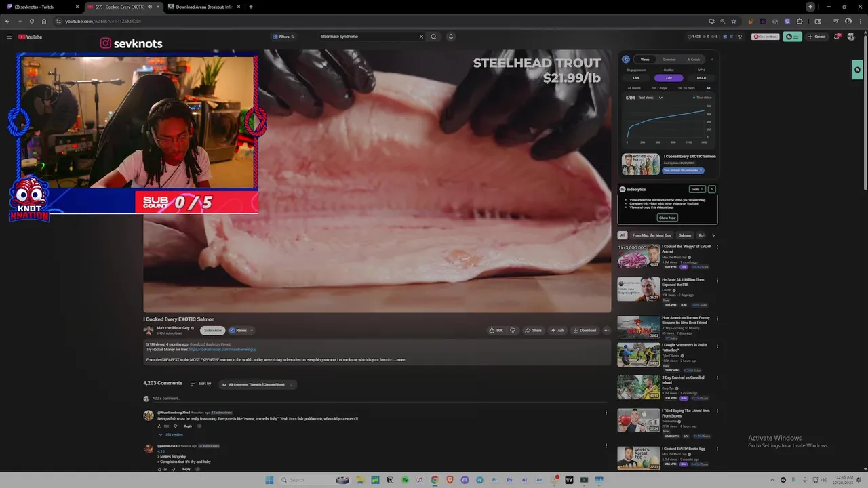This screenshot has height=488, width=868.
Task: Dislike the video with thumbs down
Action: (513, 331)
